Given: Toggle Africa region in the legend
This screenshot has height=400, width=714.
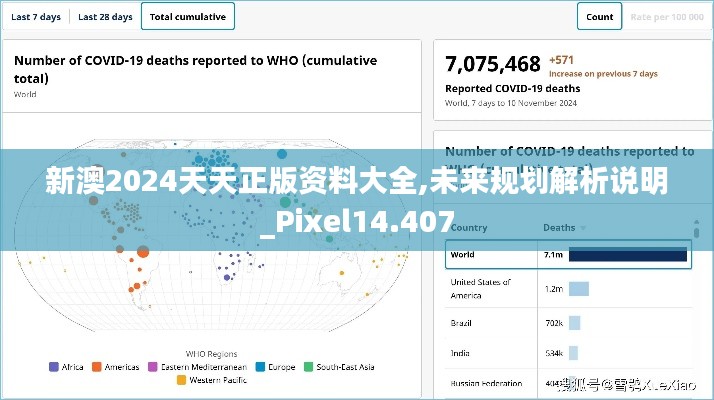Looking at the screenshot, I should coord(54,367).
